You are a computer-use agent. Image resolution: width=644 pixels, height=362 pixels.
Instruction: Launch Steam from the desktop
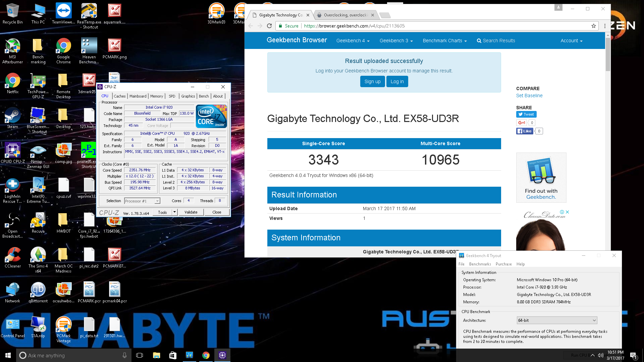(13, 118)
